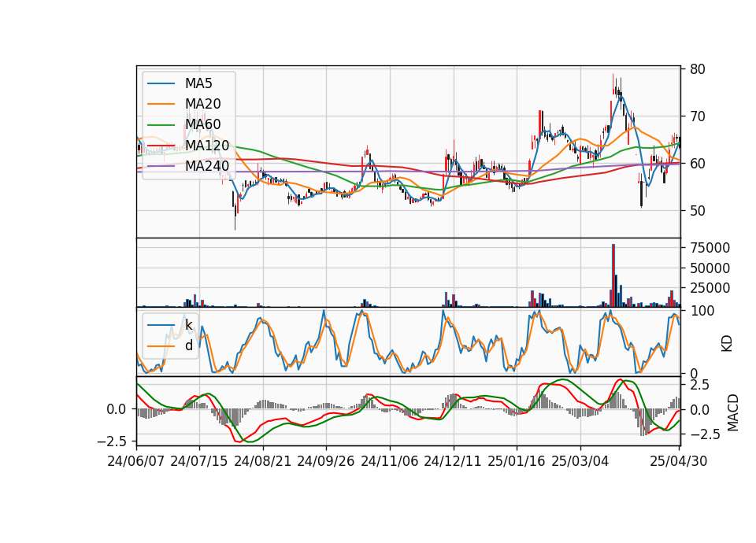This screenshot has height=543, width=756.
Task: Click the MA5 legend label
Action: [198, 83]
